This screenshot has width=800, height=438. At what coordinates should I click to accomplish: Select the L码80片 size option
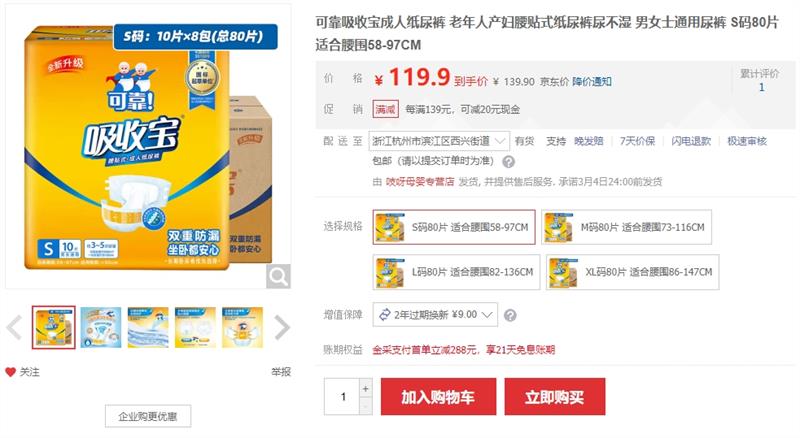coord(456,272)
